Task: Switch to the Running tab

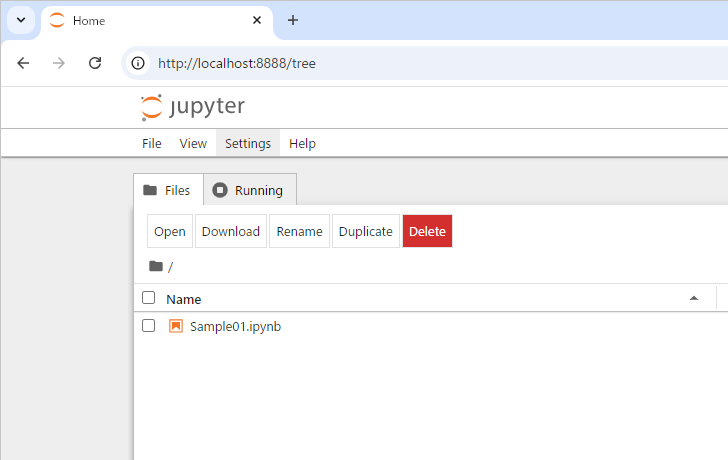Action: click(250, 190)
